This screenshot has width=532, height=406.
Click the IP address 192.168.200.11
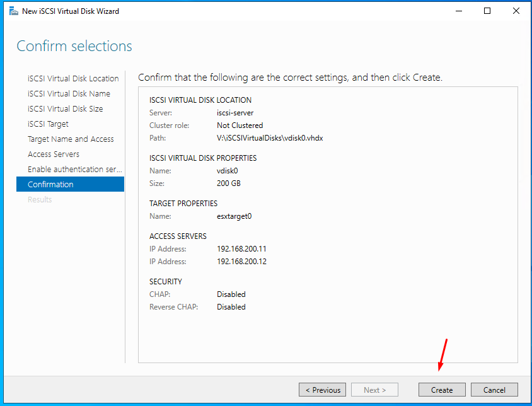241,249
